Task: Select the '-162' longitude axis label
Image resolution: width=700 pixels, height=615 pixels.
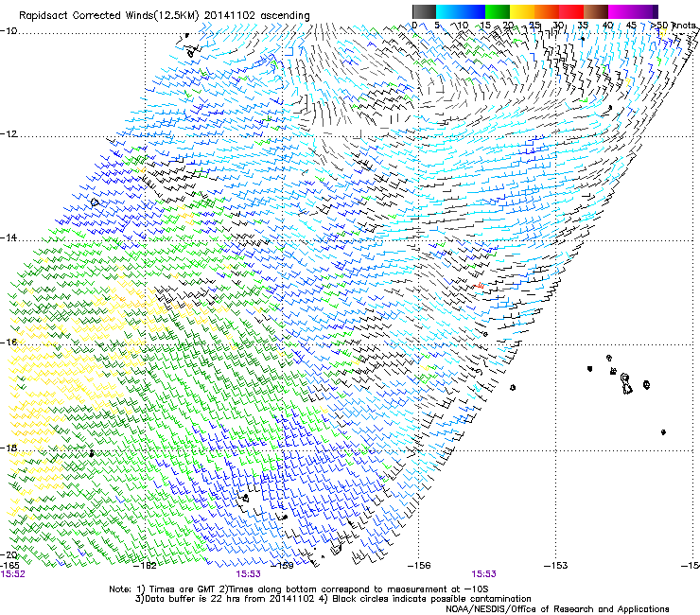Action: point(146,566)
